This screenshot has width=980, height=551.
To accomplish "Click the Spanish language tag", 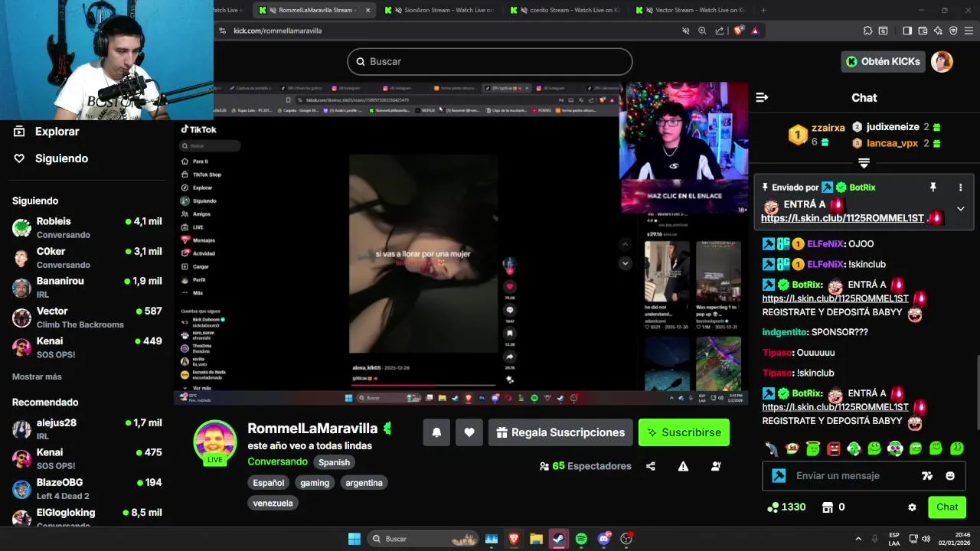I will point(334,462).
